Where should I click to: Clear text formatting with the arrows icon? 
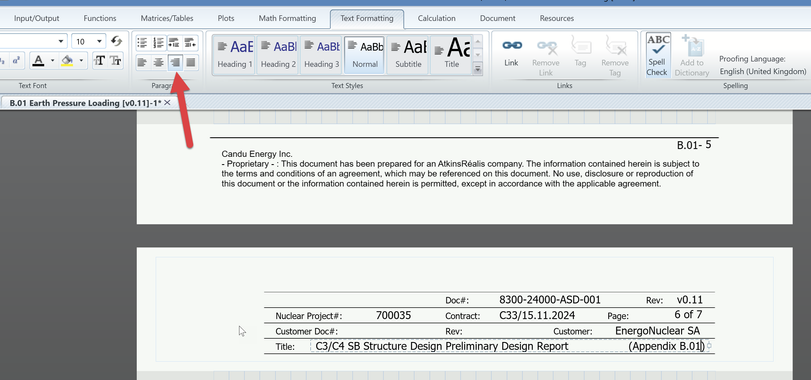[116, 41]
